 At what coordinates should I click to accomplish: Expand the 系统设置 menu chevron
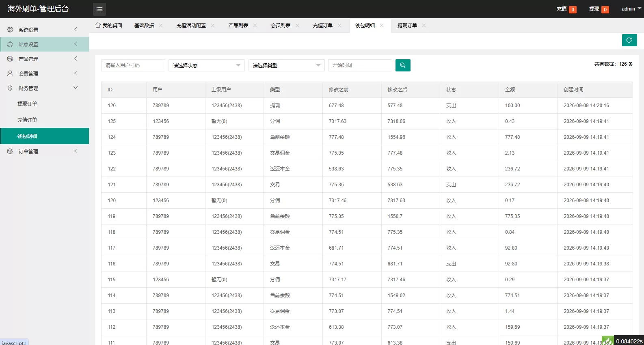76,29
